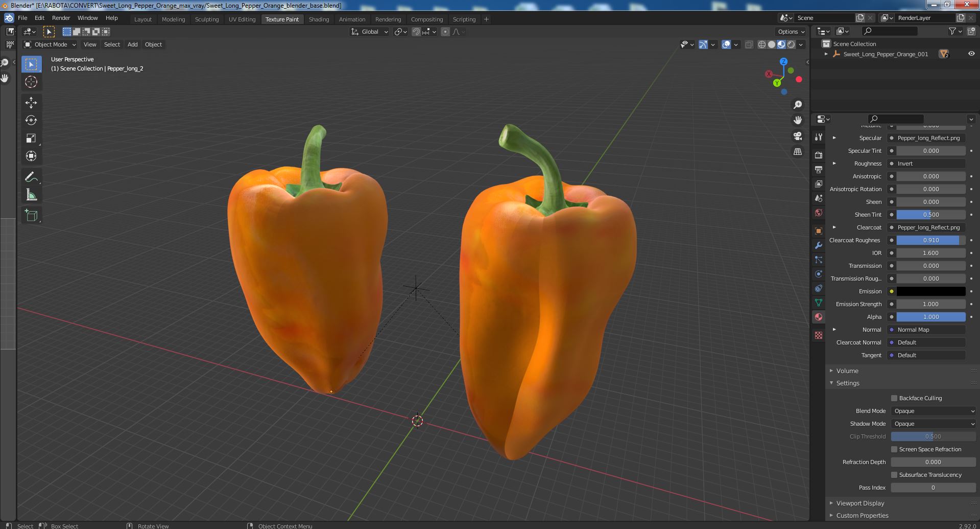Image resolution: width=980 pixels, height=529 pixels.
Task: Select the Cursor tool
Action: (31, 82)
